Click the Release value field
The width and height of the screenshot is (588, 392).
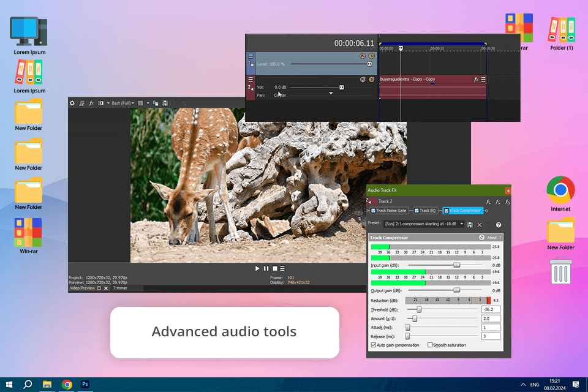tap(491, 336)
